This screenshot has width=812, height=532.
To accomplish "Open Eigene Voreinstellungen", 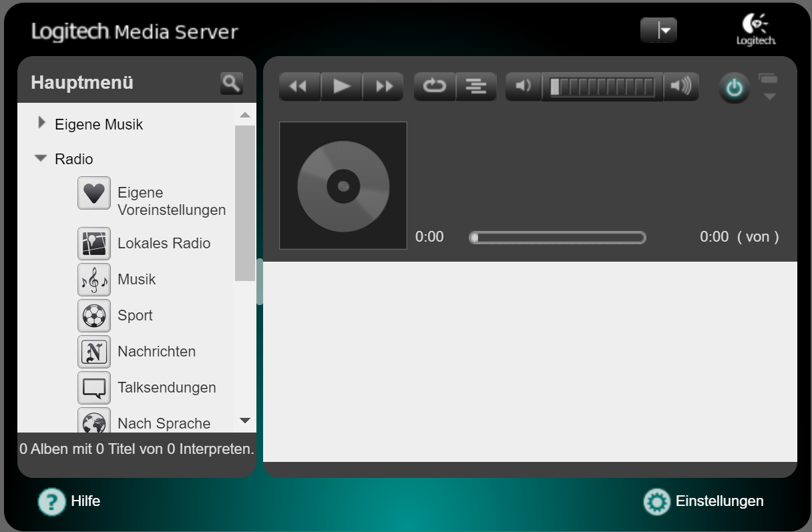I will coord(172,201).
